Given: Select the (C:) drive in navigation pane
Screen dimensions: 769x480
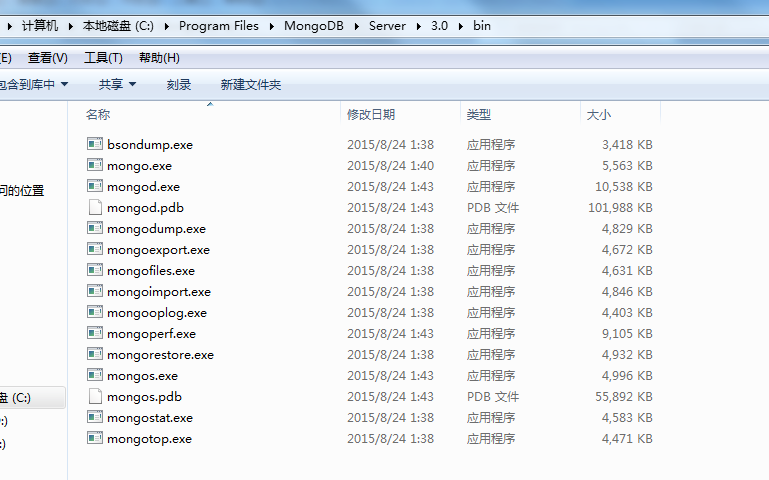Looking at the screenshot, I should pyautogui.click(x=32, y=397).
